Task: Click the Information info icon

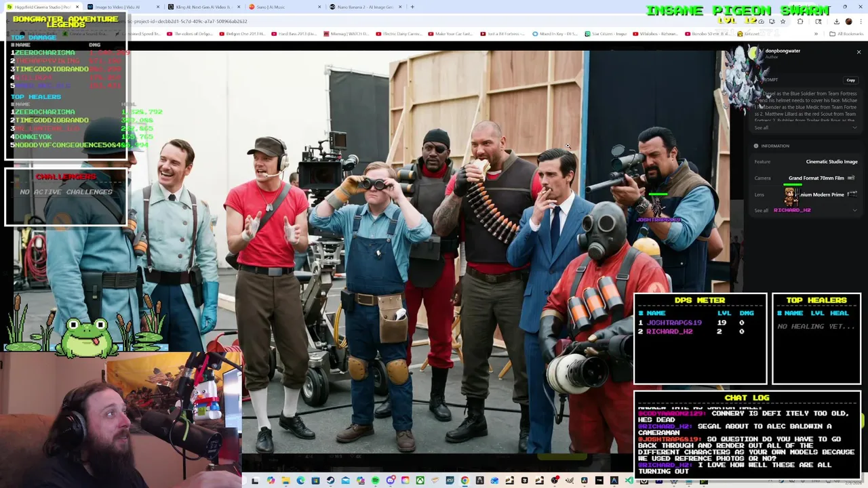Action: [756, 146]
